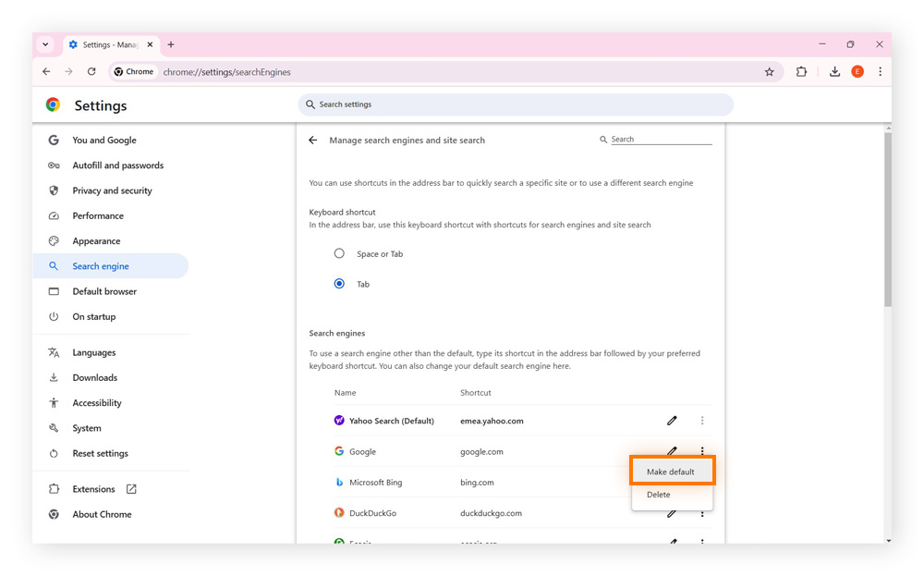Select the Space or Tab keyboard shortcut
Image resolution: width=924 pixels, height=576 pixels.
[339, 252]
